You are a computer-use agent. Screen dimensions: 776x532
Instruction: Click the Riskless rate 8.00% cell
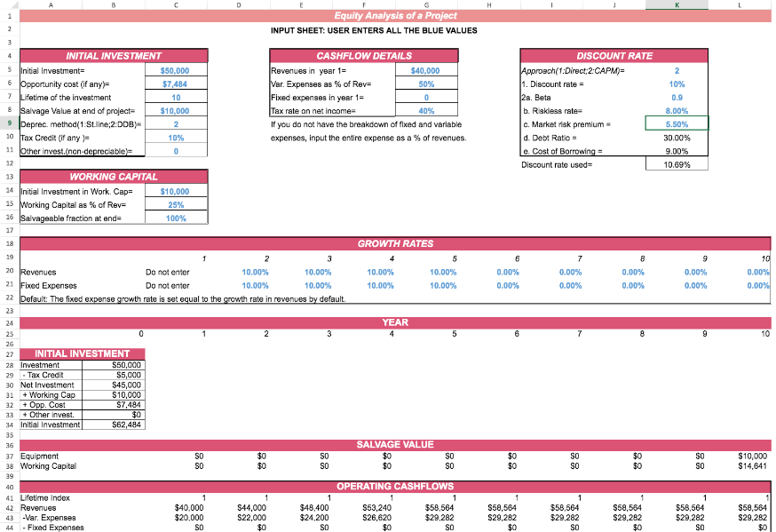tap(677, 111)
